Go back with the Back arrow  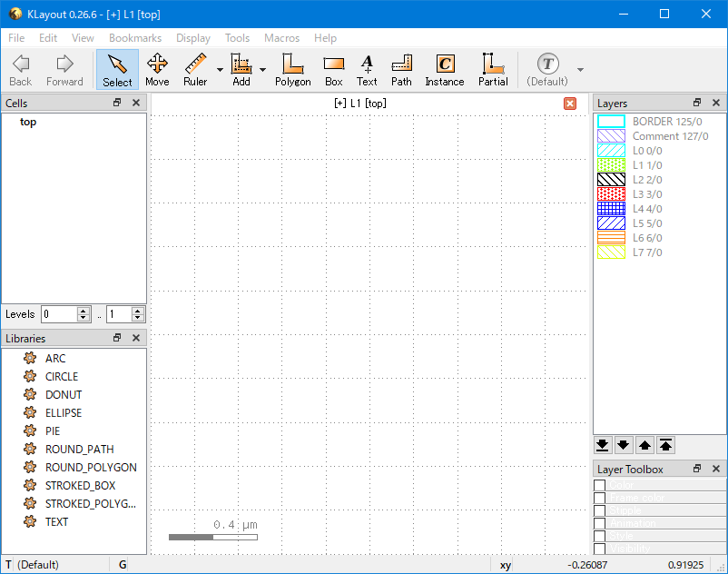[21, 70]
